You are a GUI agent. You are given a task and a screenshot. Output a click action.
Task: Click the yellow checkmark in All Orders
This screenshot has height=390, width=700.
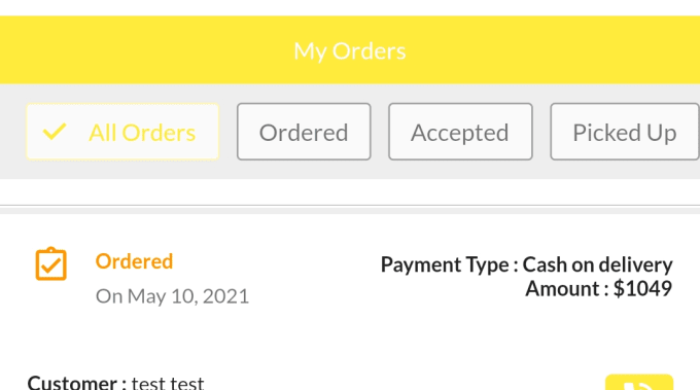tap(54, 132)
